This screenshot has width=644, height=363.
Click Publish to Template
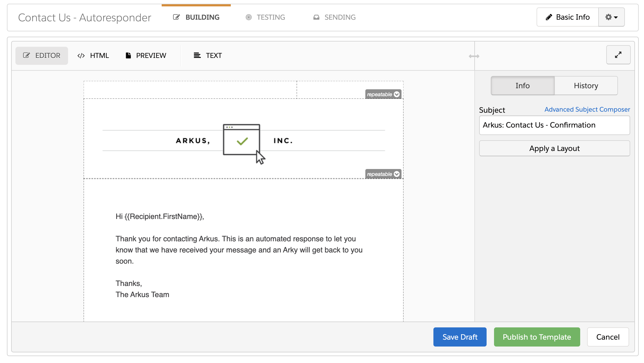pos(537,337)
